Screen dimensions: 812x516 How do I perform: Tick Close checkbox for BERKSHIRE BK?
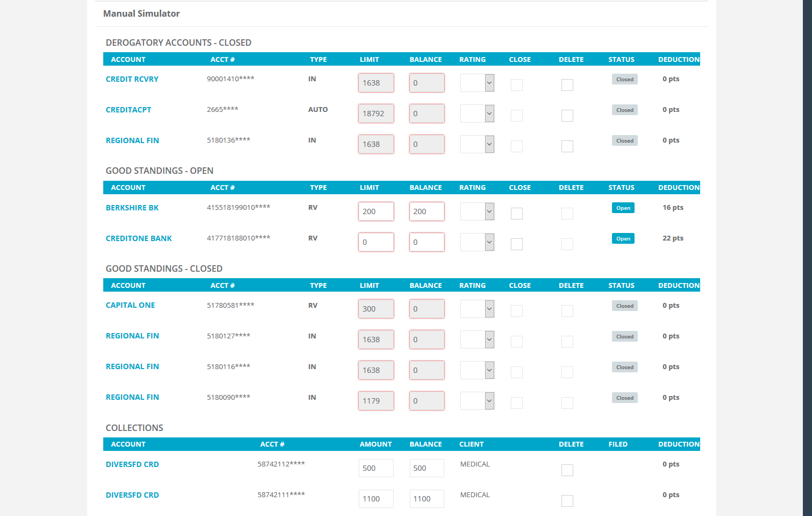[517, 214]
